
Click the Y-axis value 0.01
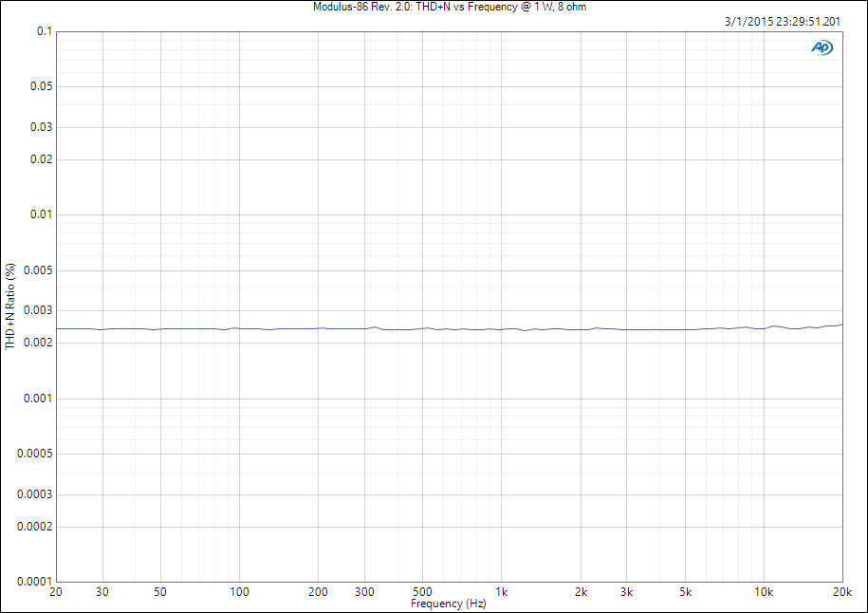(x=41, y=214)
